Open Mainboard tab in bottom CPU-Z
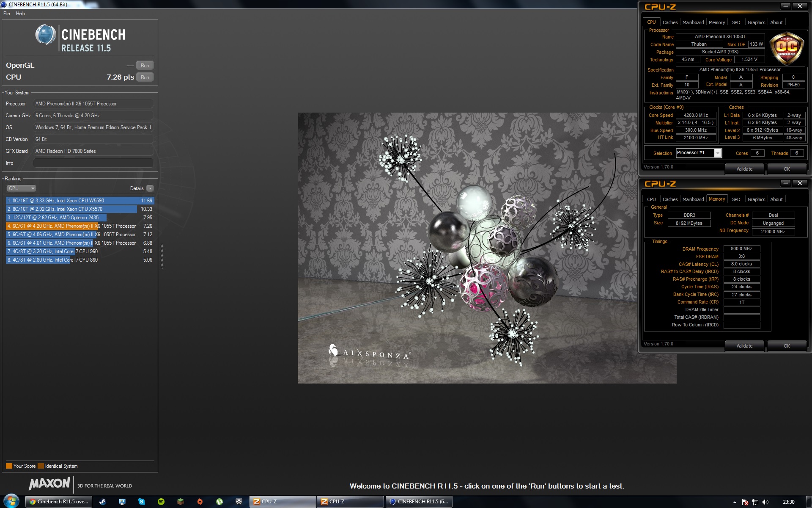This screenshot has width=812, height=508. [x=693, y=199]
